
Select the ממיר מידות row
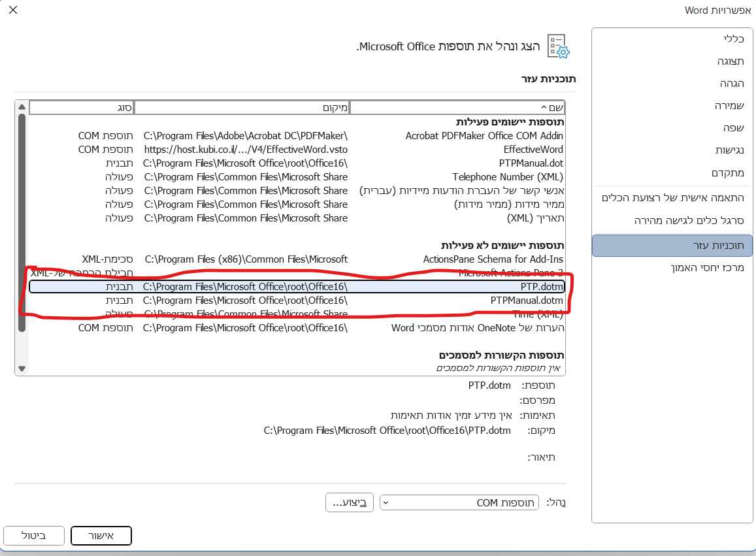tap(297, 204)
